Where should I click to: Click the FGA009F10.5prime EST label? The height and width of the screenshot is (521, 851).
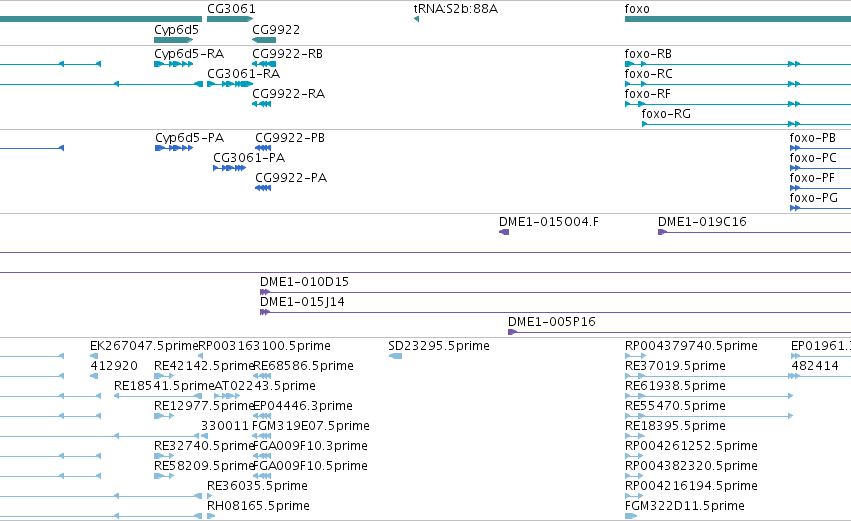310,466
